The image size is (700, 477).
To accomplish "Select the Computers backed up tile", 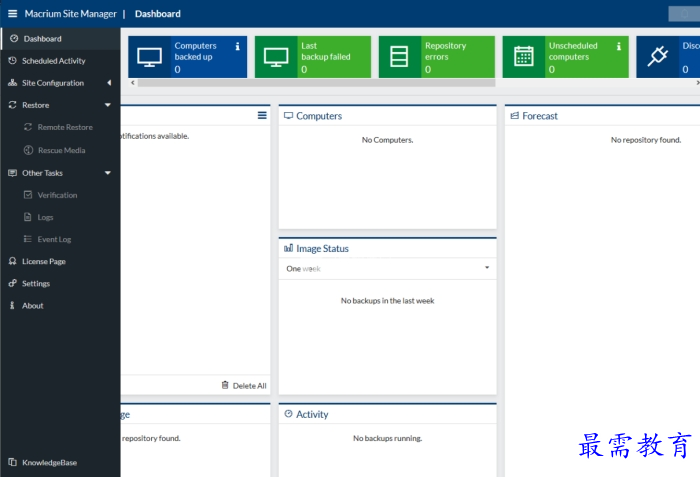I will tap(188, 57).
